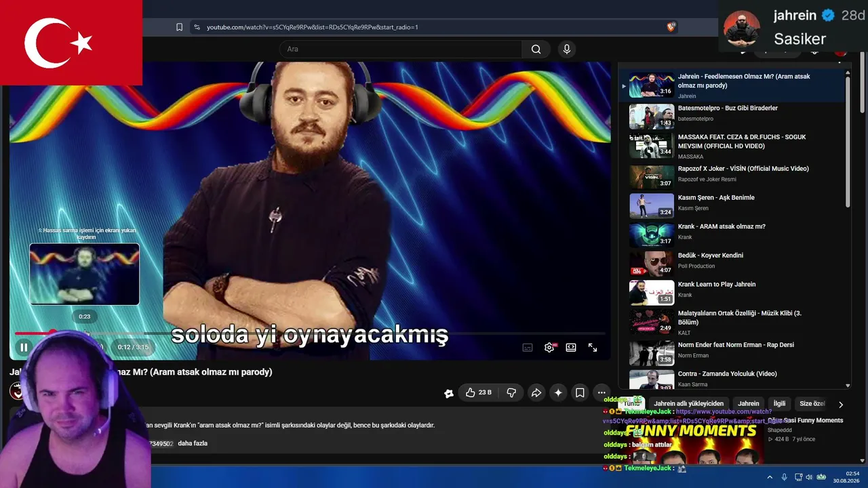The height and width of the screenshot is (488, 868).
Task: Open the share arrow button
Action: pyautogui.click(x=536, y=392)
